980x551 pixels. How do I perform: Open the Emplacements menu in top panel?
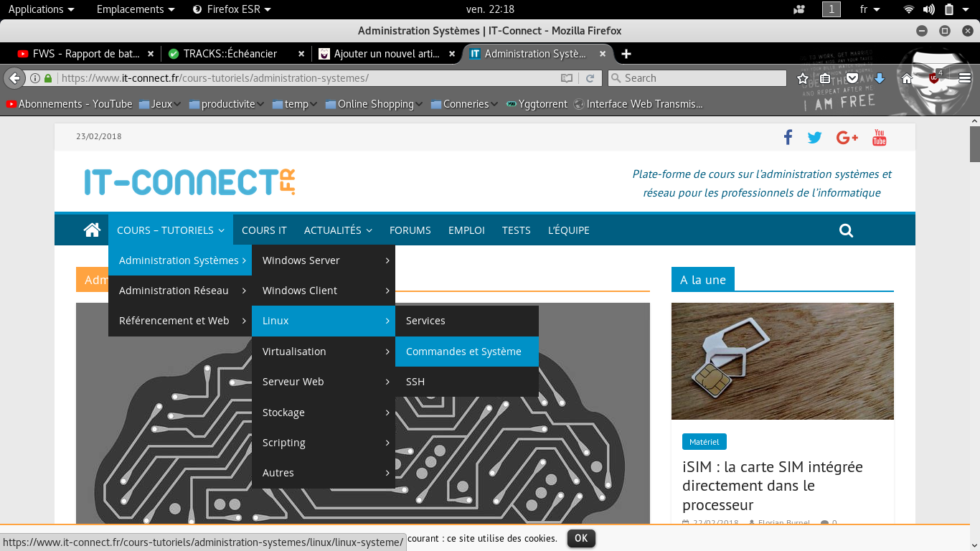click(136, 9)
